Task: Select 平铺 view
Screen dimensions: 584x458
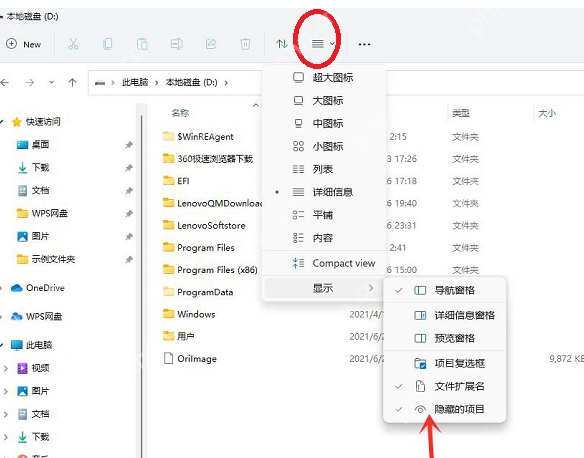Action: tap(323, 215)
